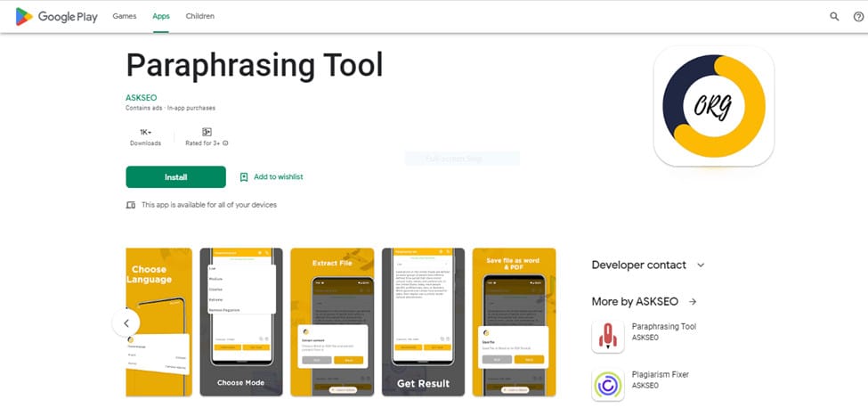
Task: Open the Choose Language screenshot
Action: [158, 322]
